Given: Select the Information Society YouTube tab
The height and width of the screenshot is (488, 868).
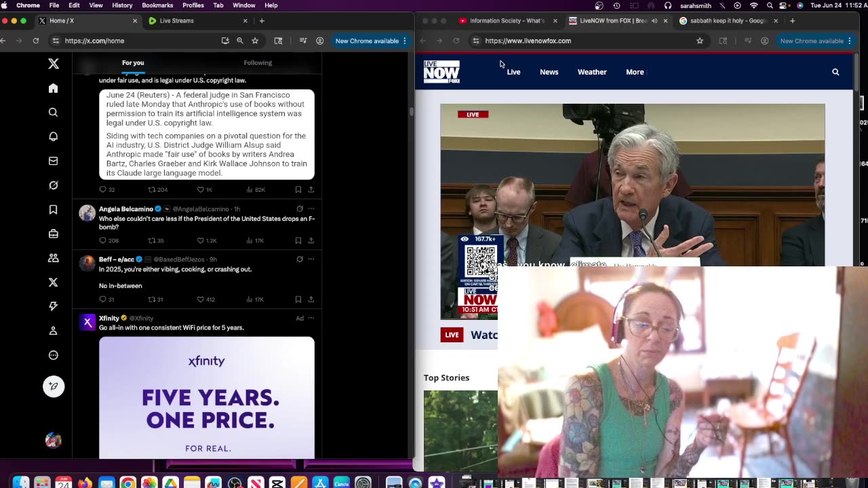Looking at the screenshot, I should pyautogui.click(x=507, y=21).
